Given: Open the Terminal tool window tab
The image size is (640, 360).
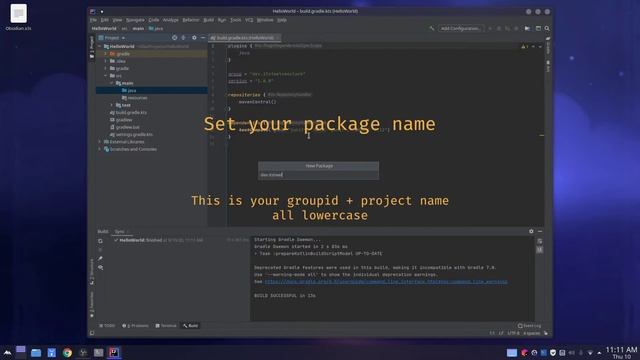Looking at the screenshot, I should pyautogui.click(x=166, y=326).
